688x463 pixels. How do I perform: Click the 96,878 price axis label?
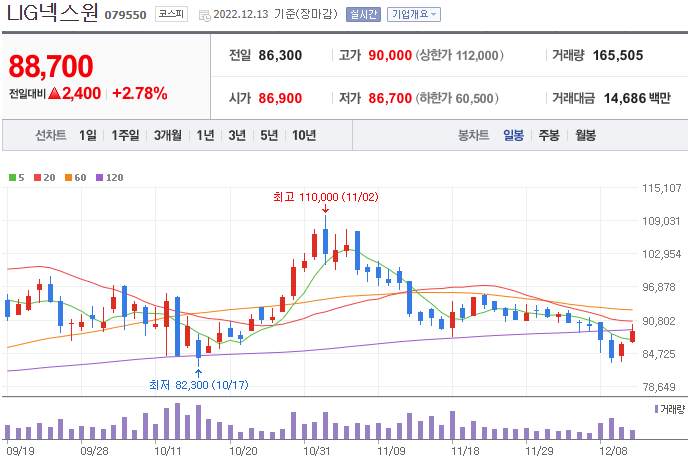[x=659, y=287]
